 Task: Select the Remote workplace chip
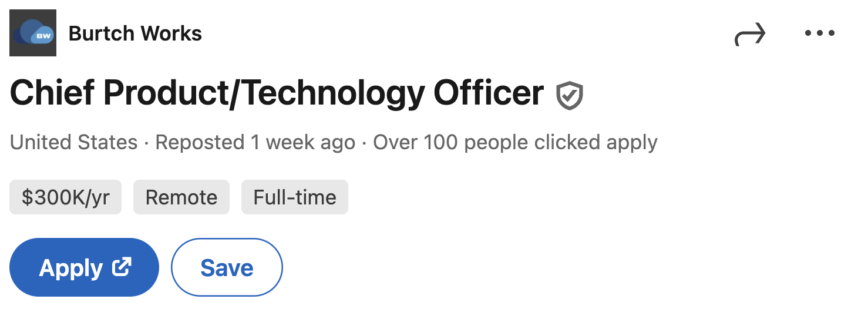click(x=181, y=197)
